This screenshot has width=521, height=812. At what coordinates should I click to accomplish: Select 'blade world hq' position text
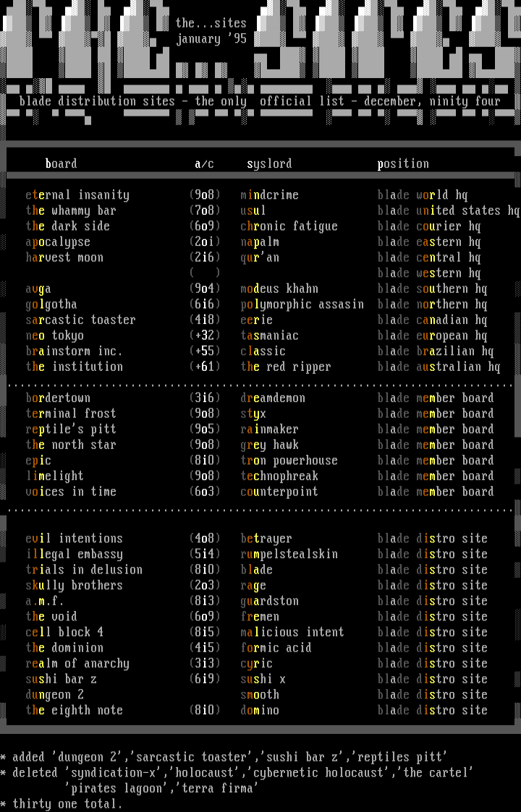(x=423, y=195)
